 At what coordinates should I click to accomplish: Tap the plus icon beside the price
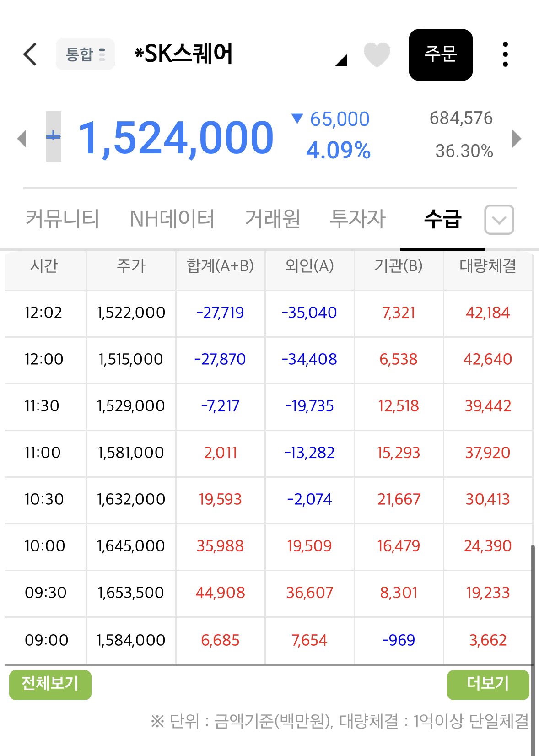(x=54, y=136)
